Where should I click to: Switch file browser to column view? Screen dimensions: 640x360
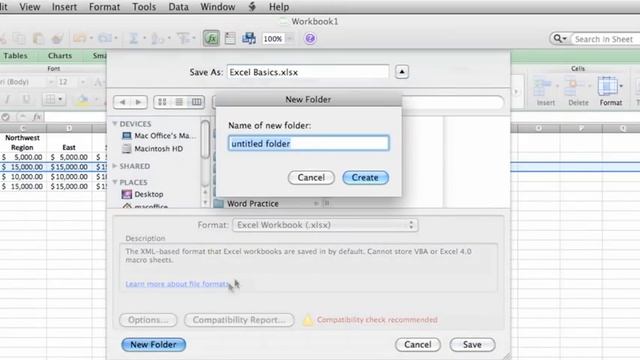tap(196, 102)
